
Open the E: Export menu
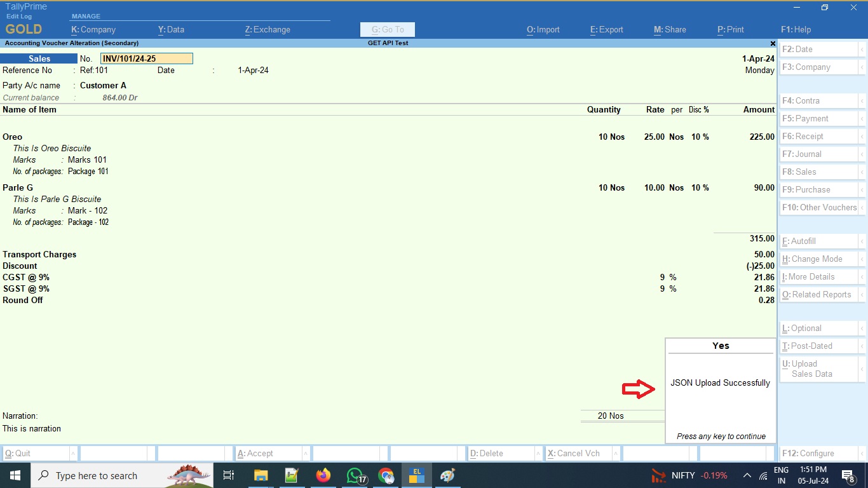pyautogui.click(x=607, y=30)
